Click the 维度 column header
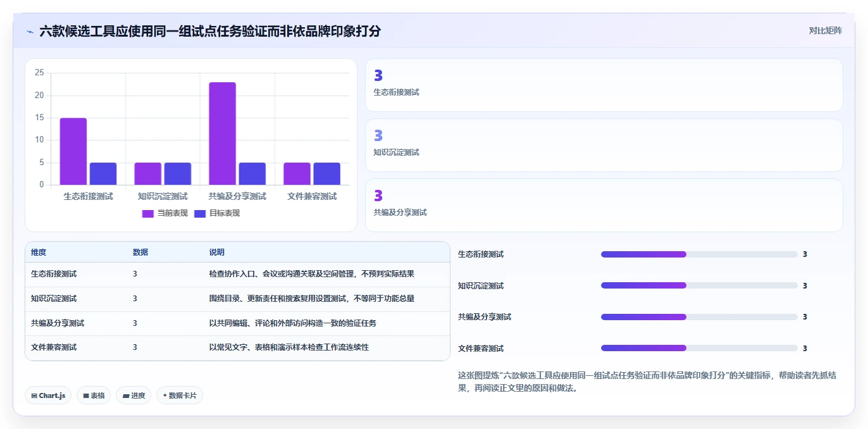Screen dimensions: 868x429 pyautogui.click(x=39, y=252)
